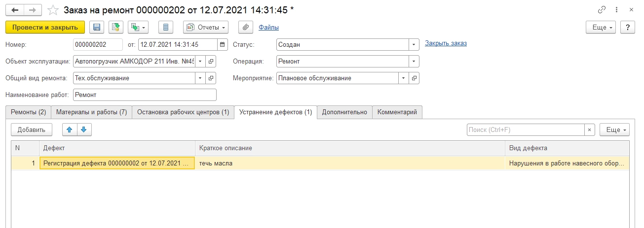Click the Поиск search field

click(x=525, y=130)
